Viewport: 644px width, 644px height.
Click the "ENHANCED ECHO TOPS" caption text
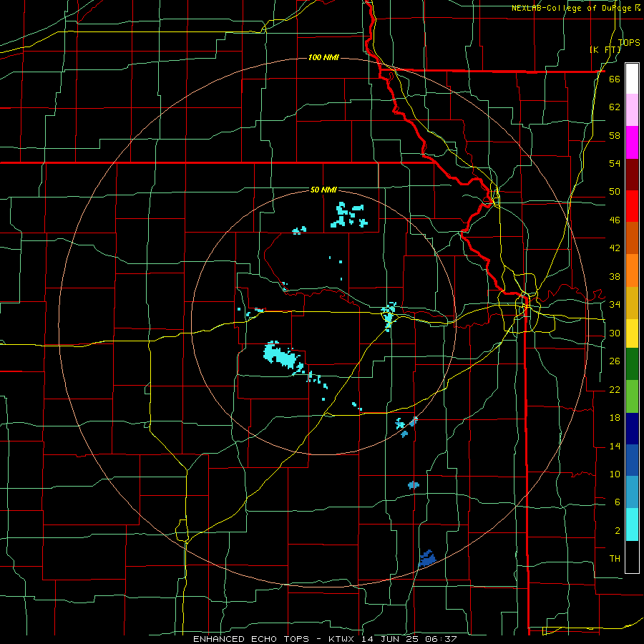[x=251, y=639]
